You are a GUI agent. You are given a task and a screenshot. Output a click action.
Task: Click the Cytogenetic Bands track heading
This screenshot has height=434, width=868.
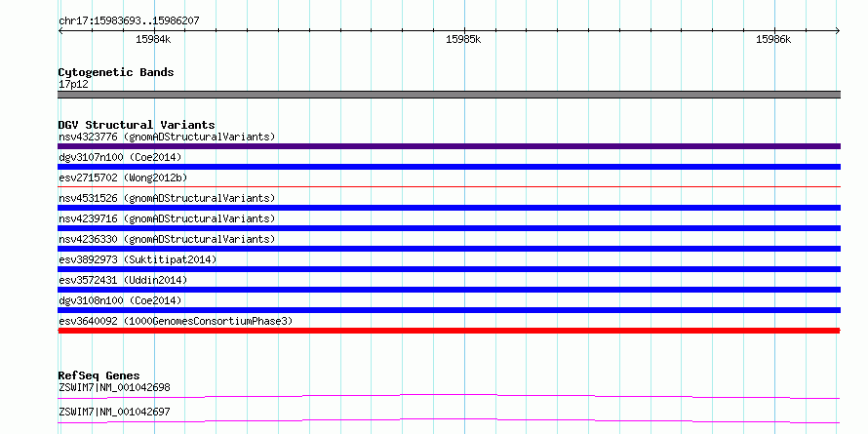point(116,72)
